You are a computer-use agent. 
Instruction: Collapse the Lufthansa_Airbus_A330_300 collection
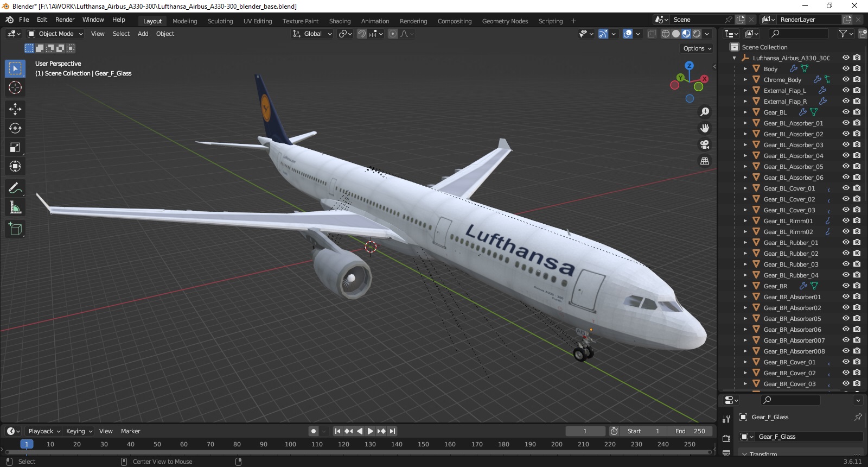734,58
